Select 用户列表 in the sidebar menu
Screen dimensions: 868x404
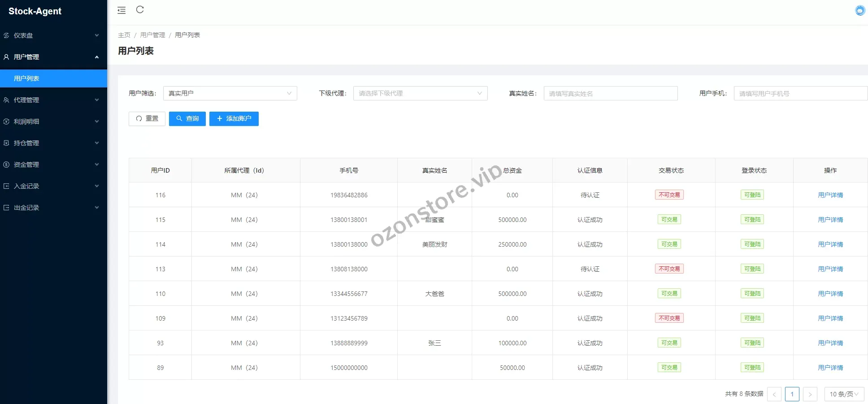tap(26, 78)
